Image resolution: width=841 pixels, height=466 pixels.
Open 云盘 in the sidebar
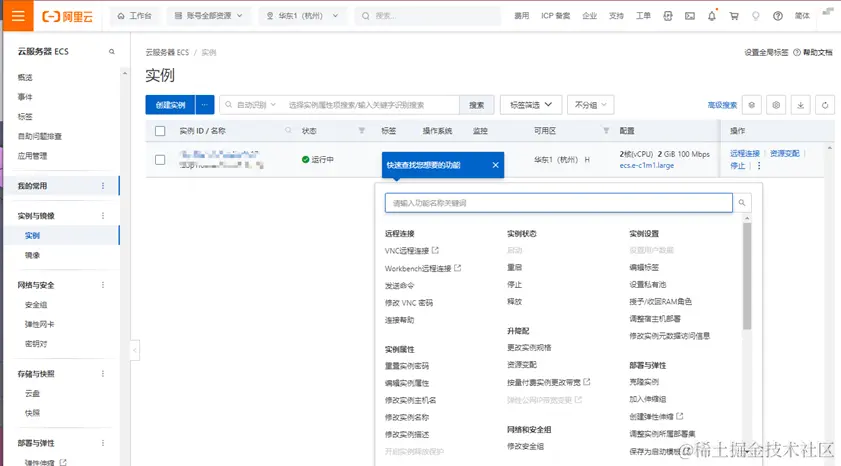click(32, 394)
